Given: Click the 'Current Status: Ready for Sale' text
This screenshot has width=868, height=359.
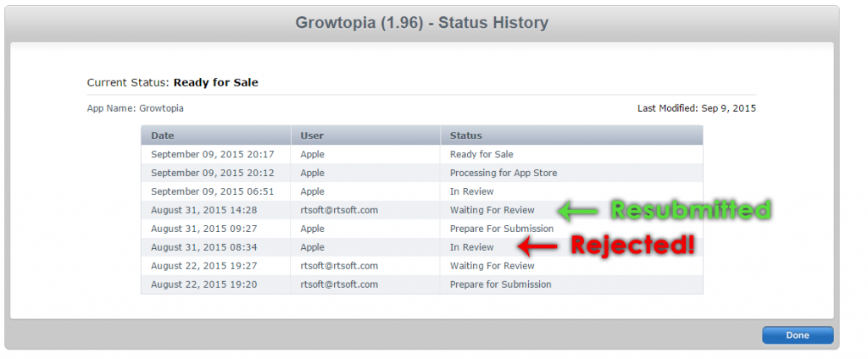Looking at the screenshot, I should pos(173,83).
